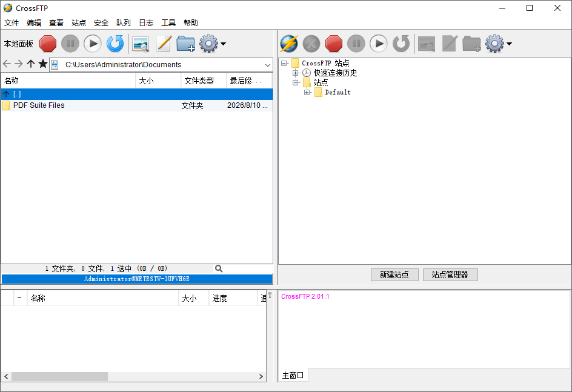Sort local files by 大小 column
The height and width of the screenshot is (392, 572).
pos(158,81)
